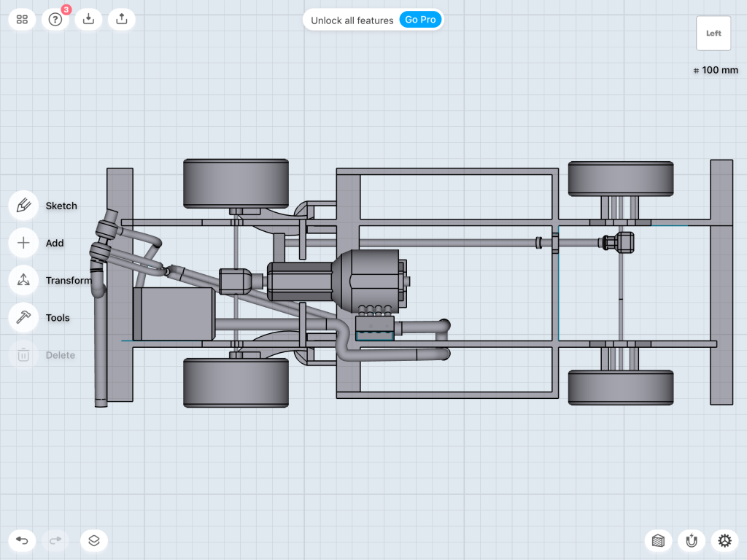Tap the import download icon

tap(88, 20)
